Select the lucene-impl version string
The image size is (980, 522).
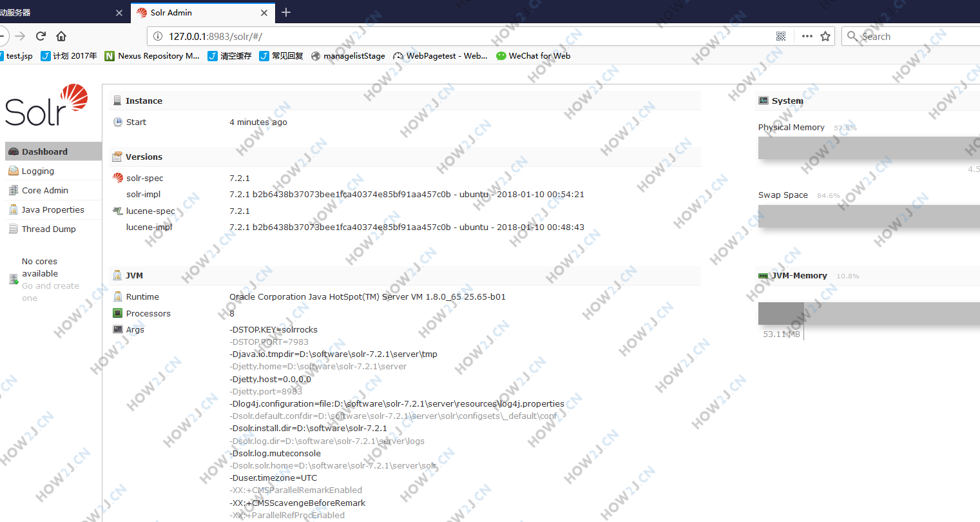[x=407, y=227]
